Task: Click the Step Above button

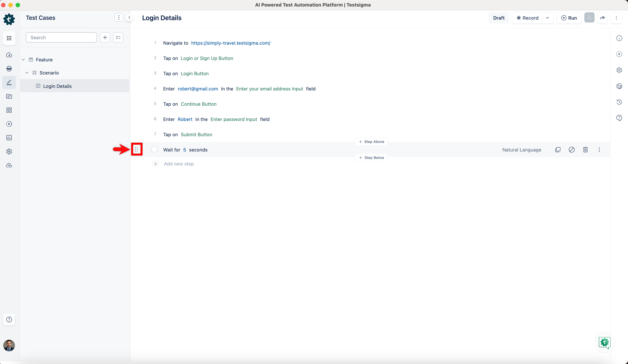Action: pyautogui.click(x=371, y=141)
